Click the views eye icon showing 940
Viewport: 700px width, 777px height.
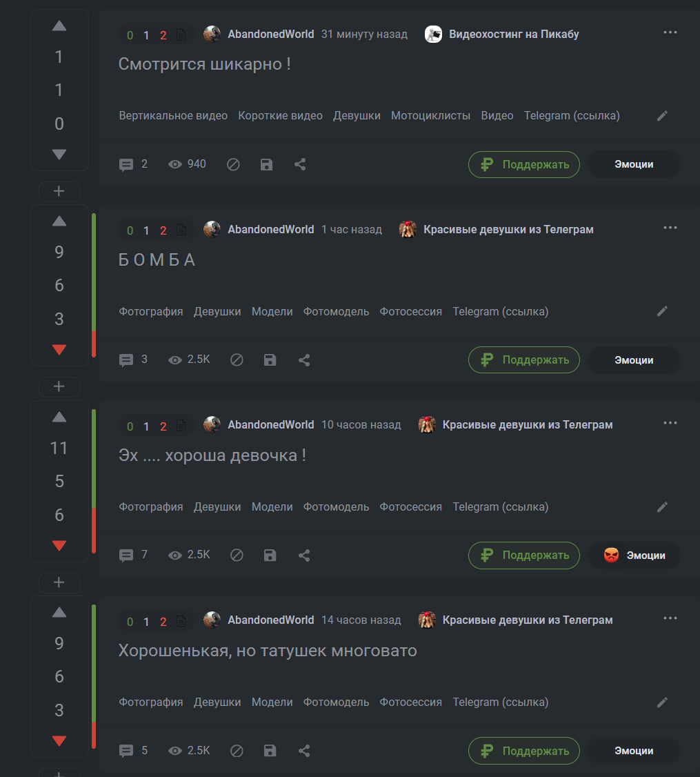click(x=175, y=164)
